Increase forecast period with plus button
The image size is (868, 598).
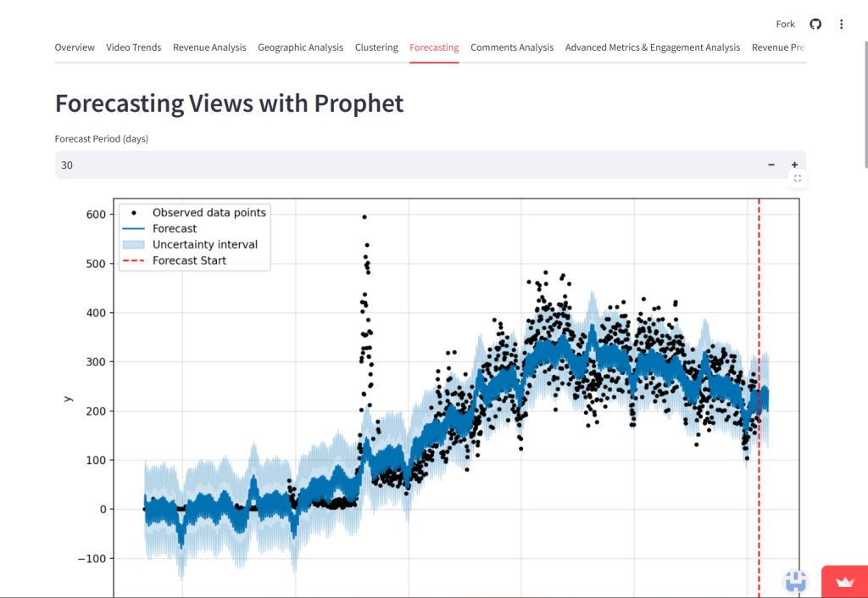[794, 165]
